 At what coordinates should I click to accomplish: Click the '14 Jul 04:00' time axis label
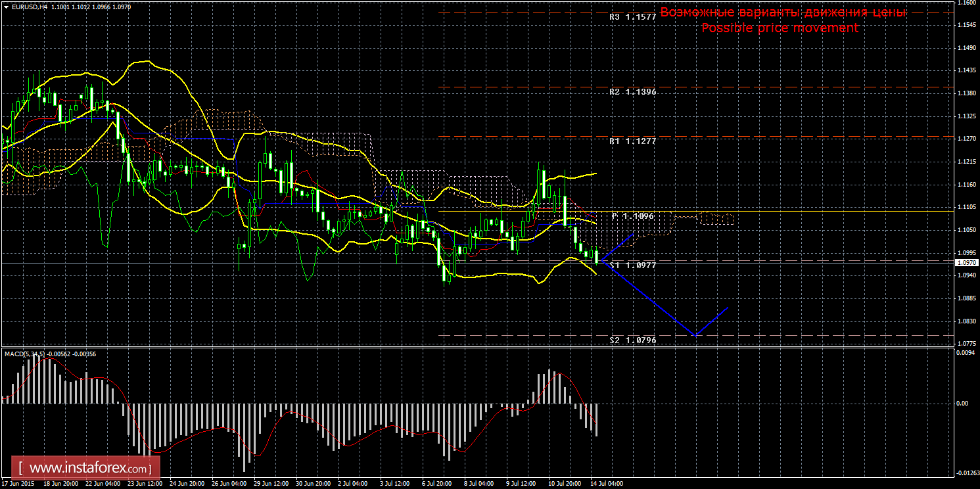pyautogui.click(x=605, y=483)
